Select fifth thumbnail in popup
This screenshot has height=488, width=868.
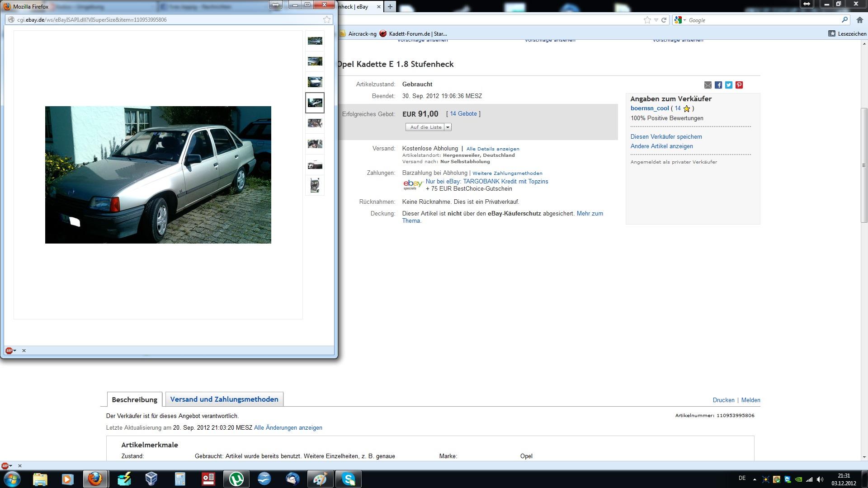(315, 123)
